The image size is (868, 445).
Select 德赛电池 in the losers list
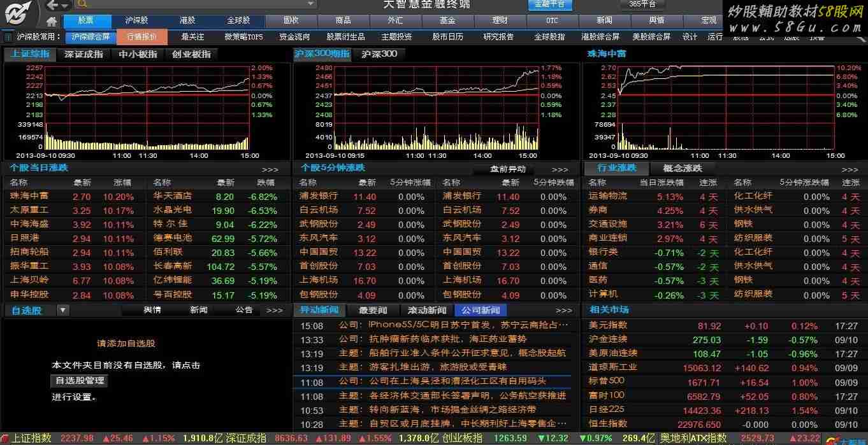point(172,238)
